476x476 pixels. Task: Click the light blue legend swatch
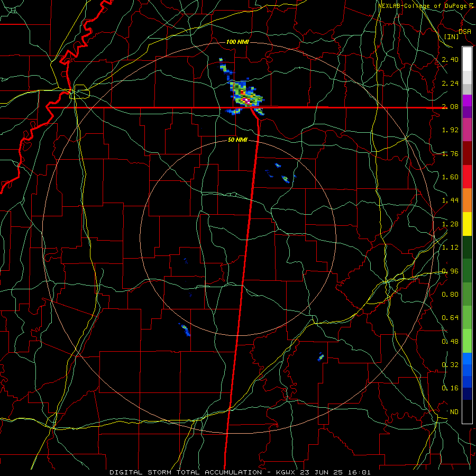pyautogui.click(x=467, y=359)
